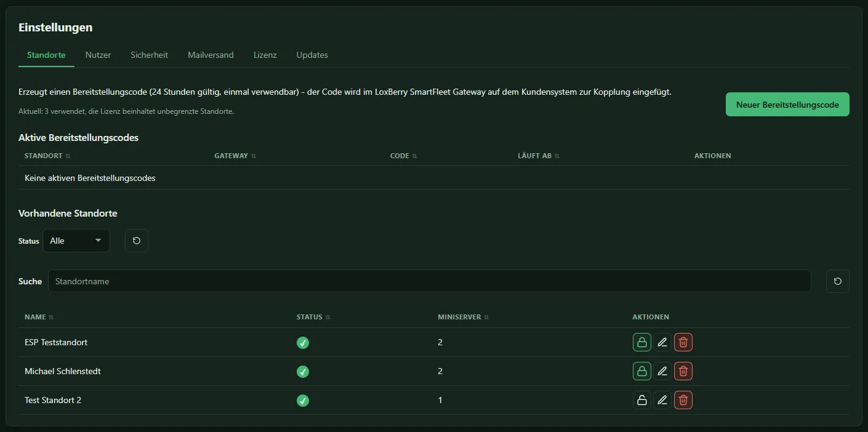
Task: Reset the status filter with refresh icon
Action: 137,241
